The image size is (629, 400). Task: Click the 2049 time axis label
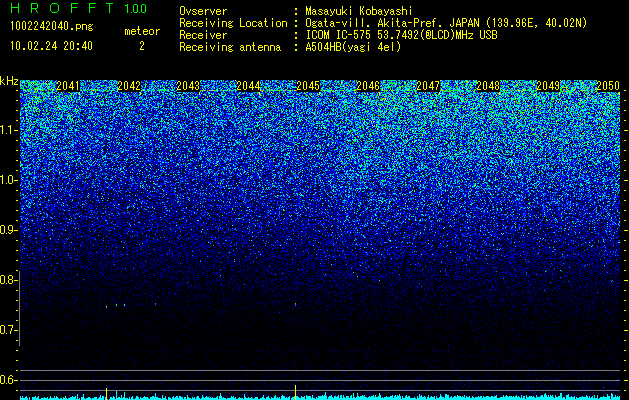(x=548, y=86)
